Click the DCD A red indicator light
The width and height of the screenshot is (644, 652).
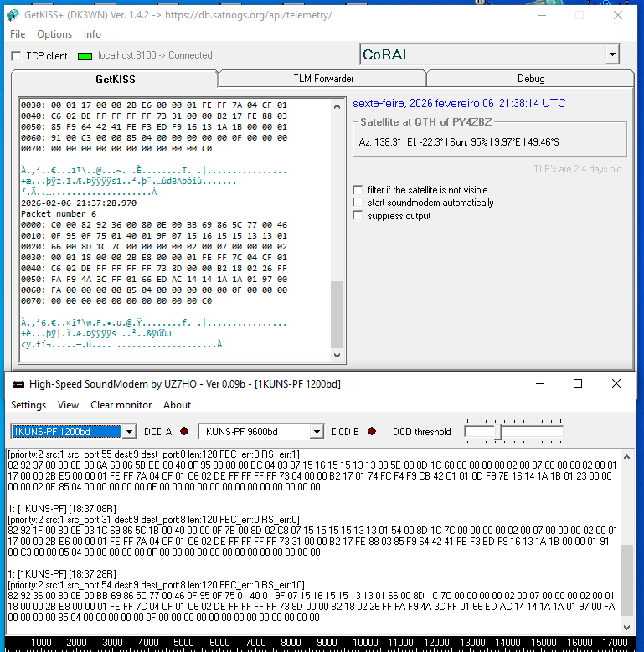click(x=183, y=432)
